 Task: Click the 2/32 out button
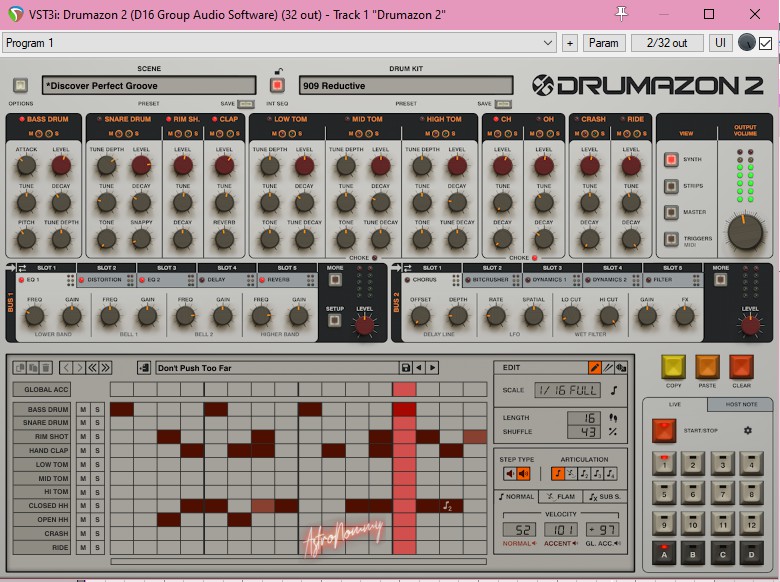[x=667, y=43]
